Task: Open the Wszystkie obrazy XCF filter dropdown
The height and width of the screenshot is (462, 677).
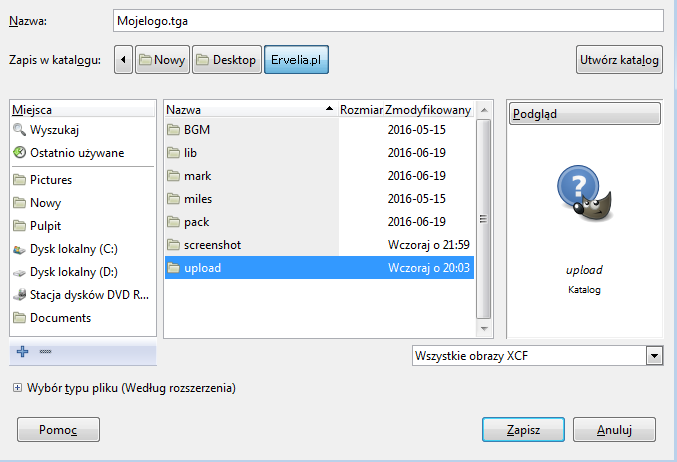Action: (654, 355)
